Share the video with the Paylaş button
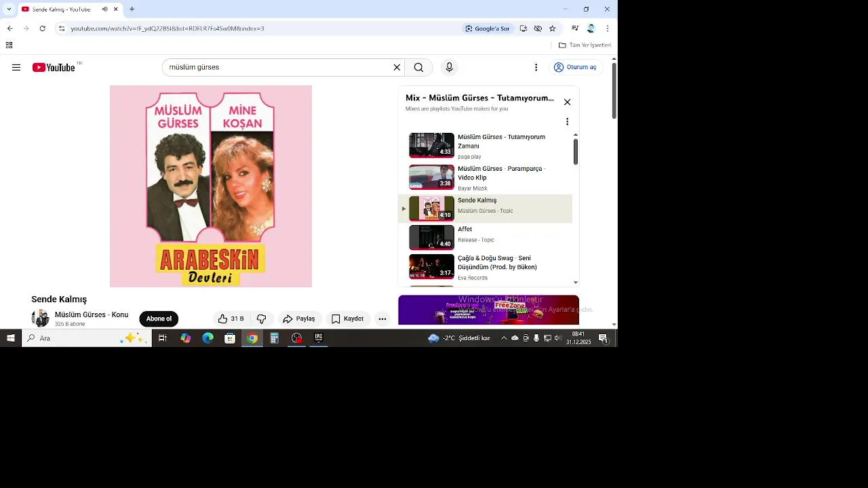The height and width of the screenshot is (488, 868). [x=299, y=319]
